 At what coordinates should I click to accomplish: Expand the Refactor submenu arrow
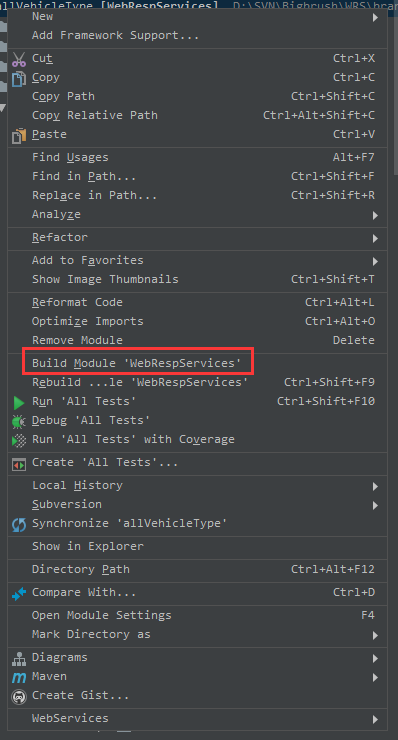coord(375,238)
